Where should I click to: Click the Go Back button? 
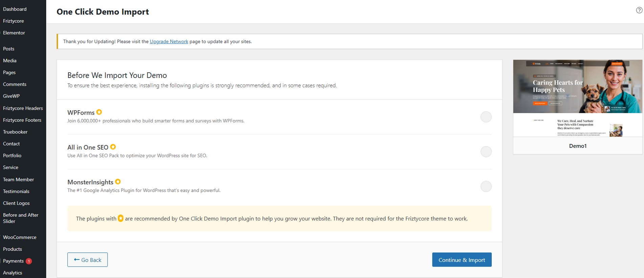[x=87, y=260]
